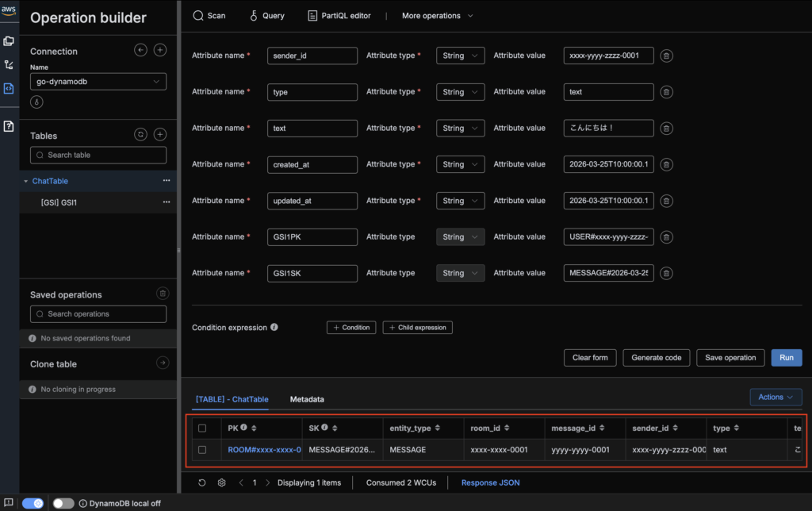
Task: Check the ROOM#xxxx-xxxx row checkbox
Action: 202,450
